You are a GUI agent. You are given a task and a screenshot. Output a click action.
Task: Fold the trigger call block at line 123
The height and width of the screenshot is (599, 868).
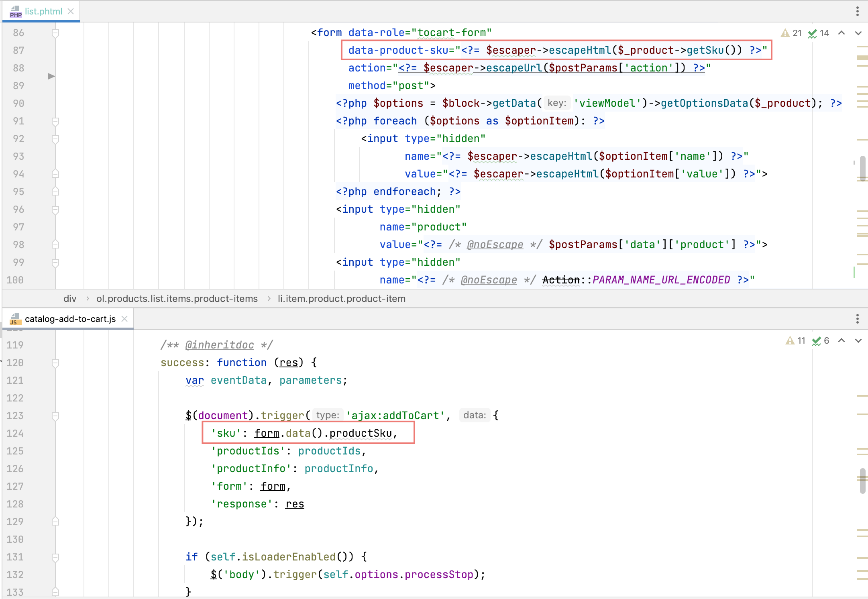click(x=55, y=416)
